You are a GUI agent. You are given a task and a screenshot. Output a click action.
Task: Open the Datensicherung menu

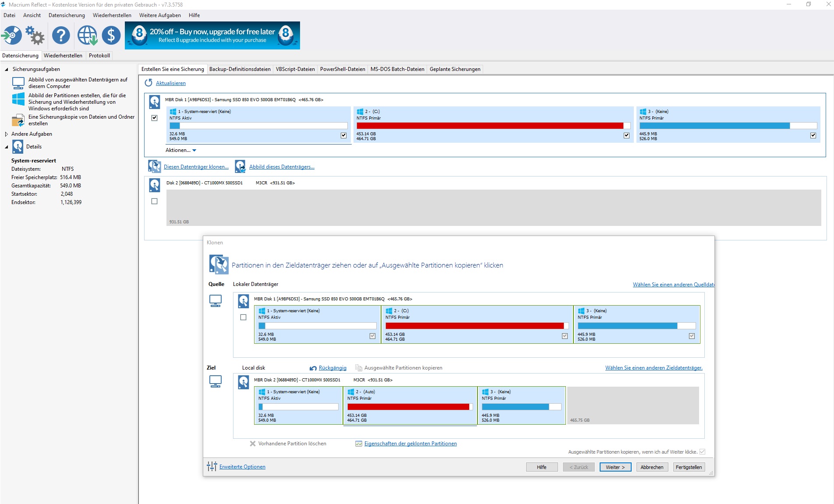67,15
